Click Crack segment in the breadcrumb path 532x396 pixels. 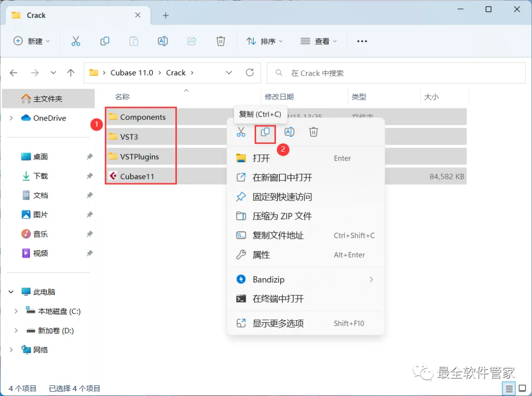click(x=176, y=72)
